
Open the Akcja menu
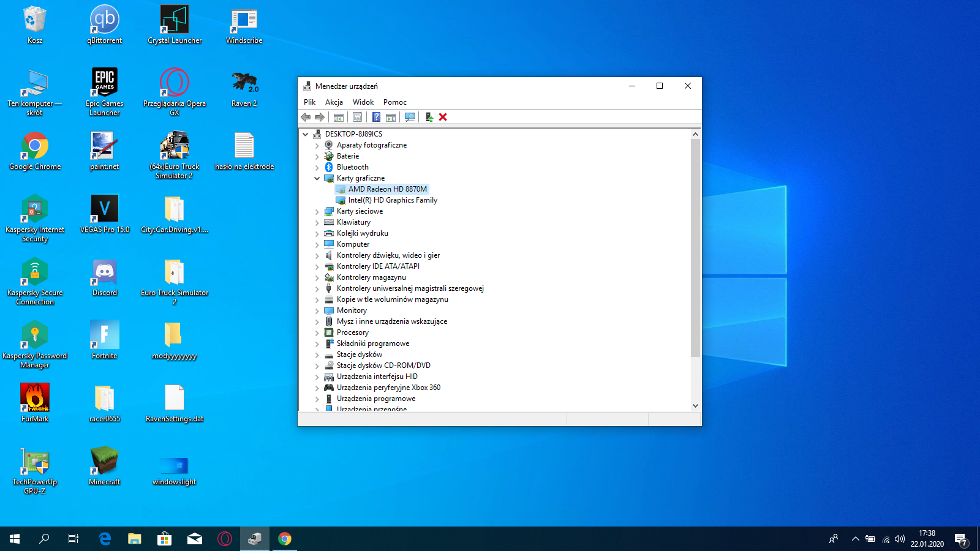click(334, 102)
